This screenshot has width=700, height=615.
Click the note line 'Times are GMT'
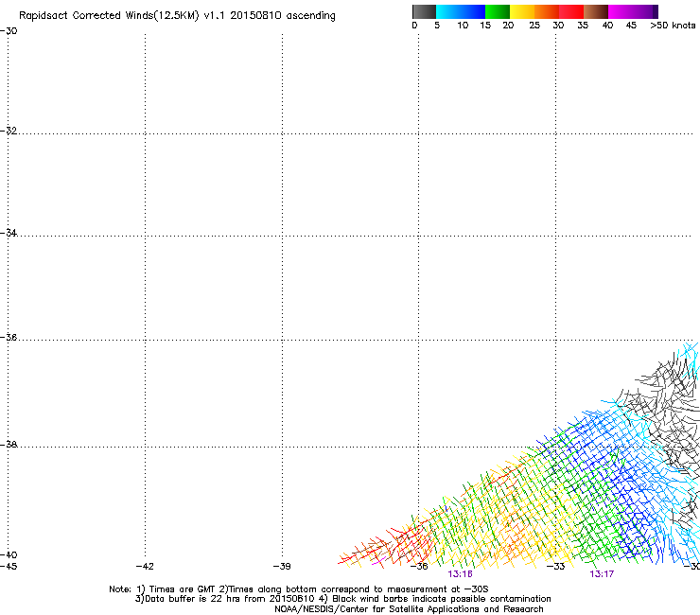click(183, 589)
